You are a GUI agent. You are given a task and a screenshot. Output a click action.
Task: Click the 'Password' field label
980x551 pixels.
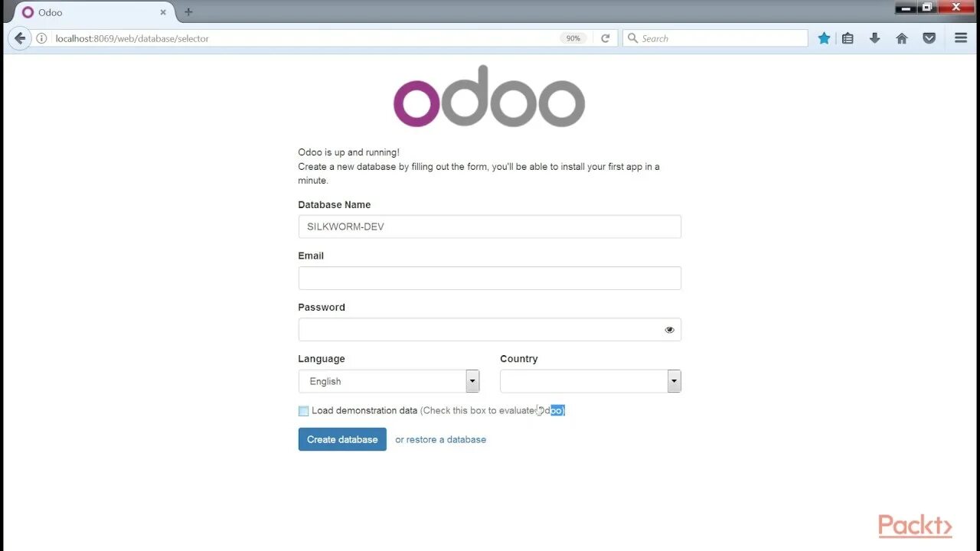coord(322,307)
